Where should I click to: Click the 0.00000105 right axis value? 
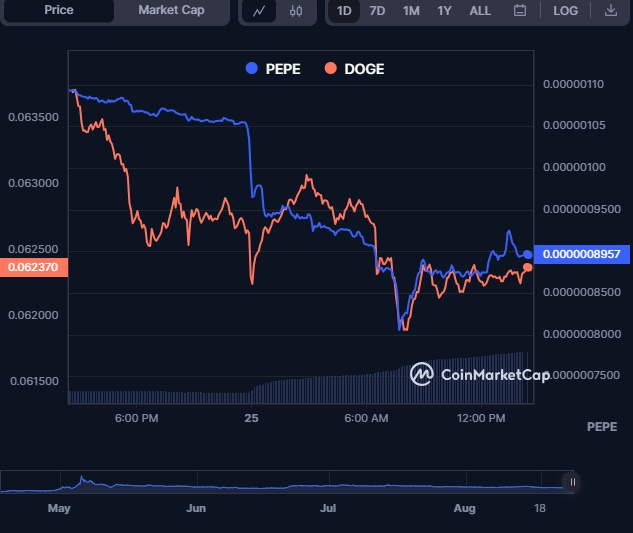[574, 126]
